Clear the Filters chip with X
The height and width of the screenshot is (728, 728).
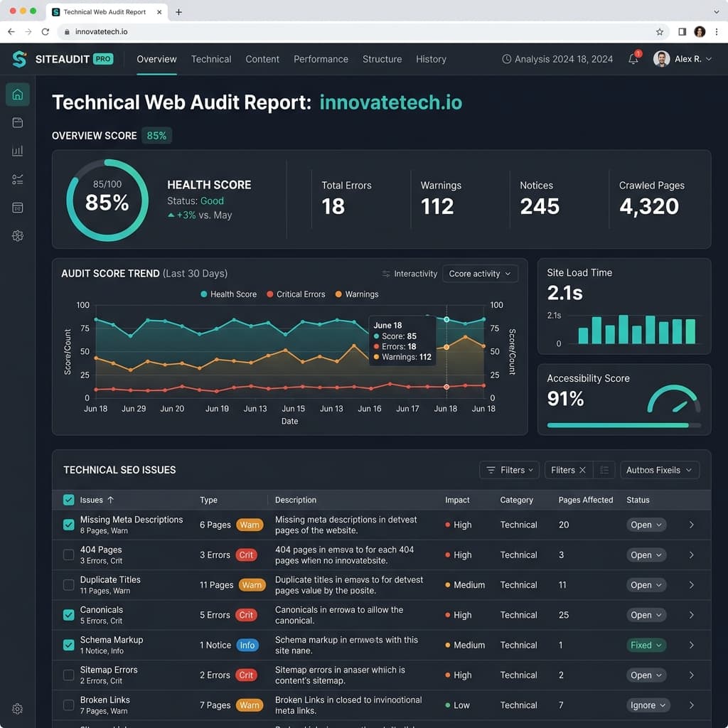coord(583,470)
